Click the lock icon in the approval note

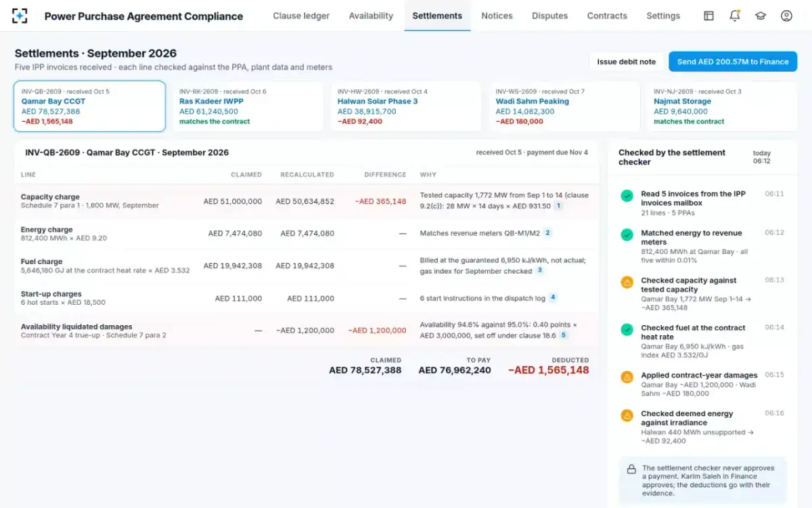pyautogui.click(x=631, y=469)
